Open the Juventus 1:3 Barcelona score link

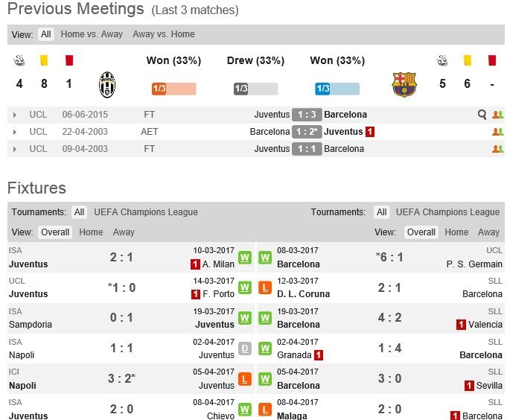[307, 115]
